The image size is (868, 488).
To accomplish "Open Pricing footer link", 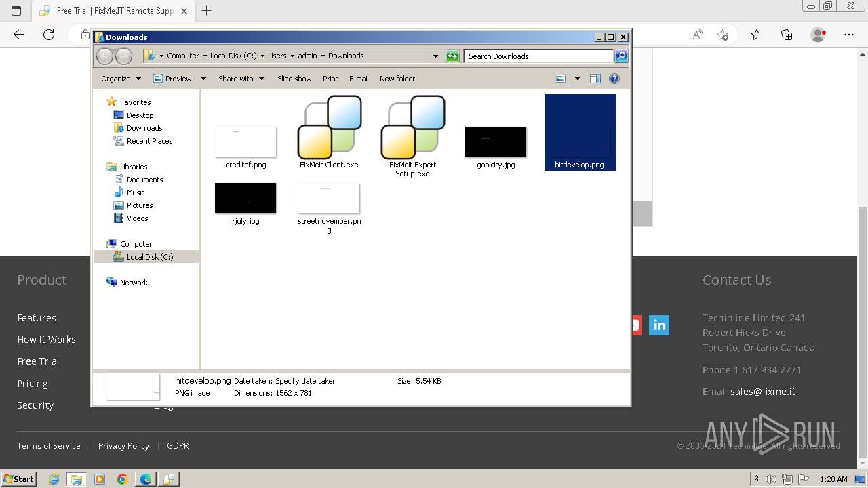I will click(32, 384).
